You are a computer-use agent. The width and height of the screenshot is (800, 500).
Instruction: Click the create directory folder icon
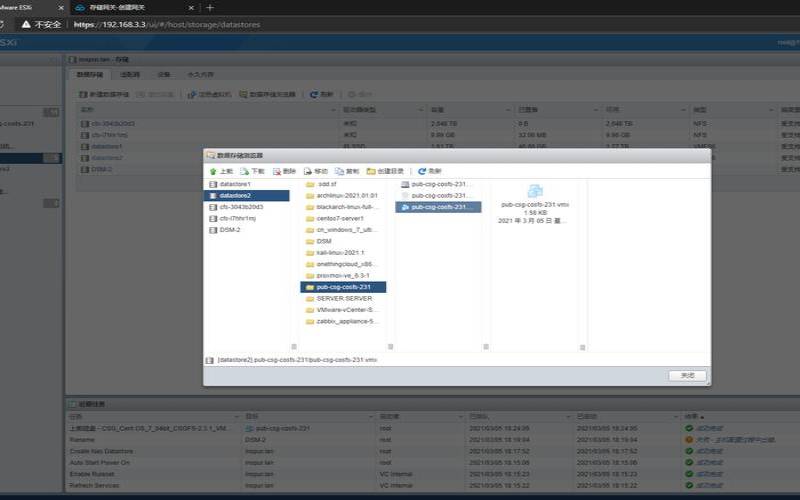[x=371, y=171]
